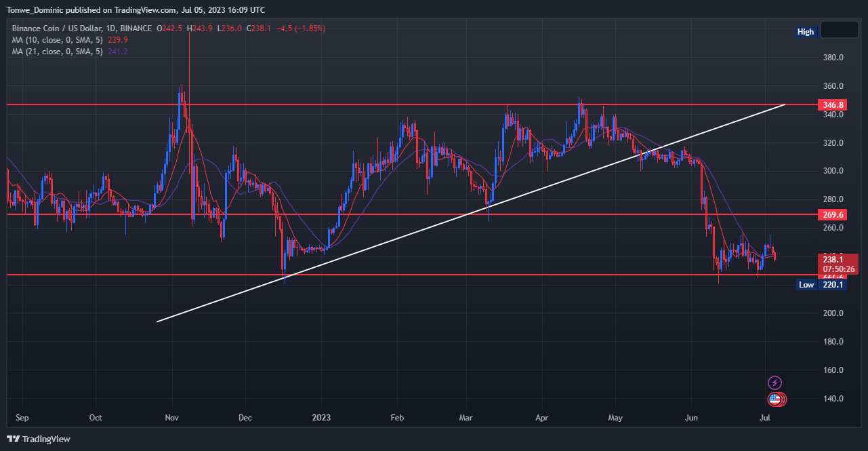Click the Oct label on time axis
Screen dimensions: 868x451
96,418
